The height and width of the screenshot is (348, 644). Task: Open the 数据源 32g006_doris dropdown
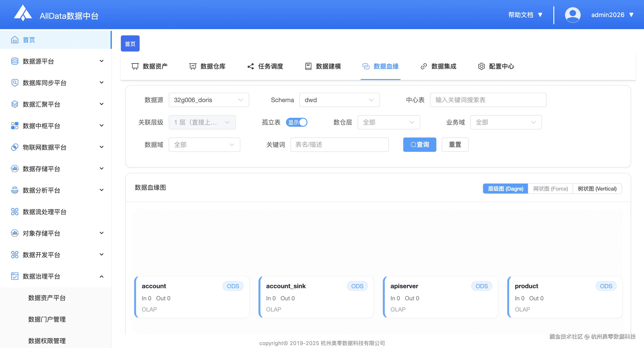[x=209, y=100]
